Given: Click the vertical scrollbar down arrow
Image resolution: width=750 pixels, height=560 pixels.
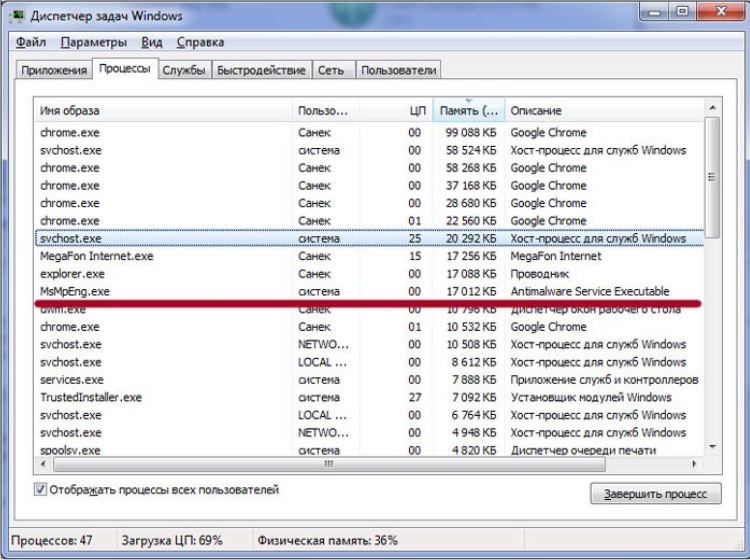Looking at the screenshot, I should 712,447.
